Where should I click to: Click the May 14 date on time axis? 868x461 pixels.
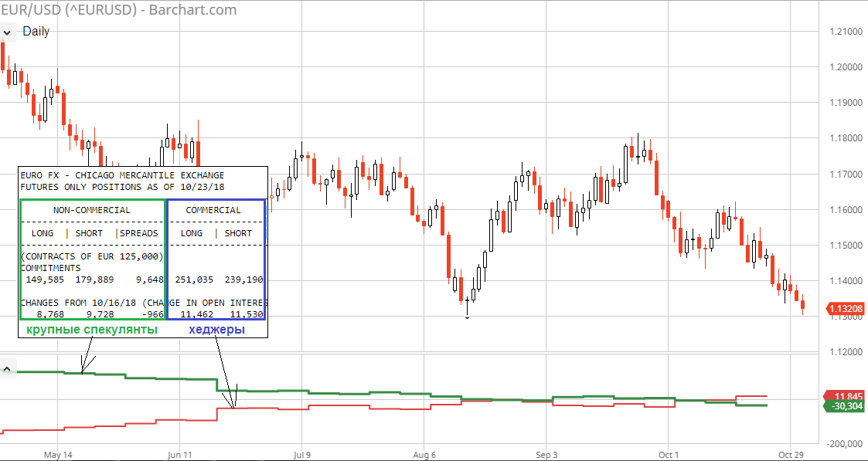tap(57, 455)
